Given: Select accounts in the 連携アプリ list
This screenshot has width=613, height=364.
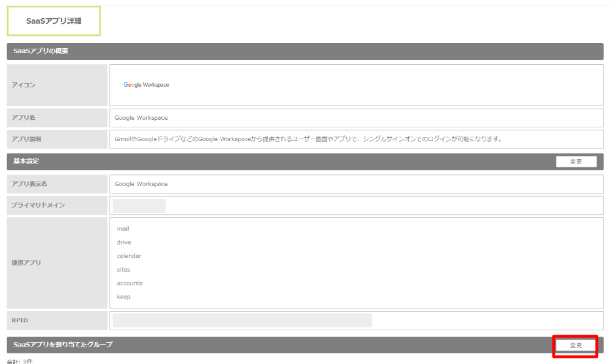Looking at the screenshot, I should pyautogui.click(x=129, y=283).
